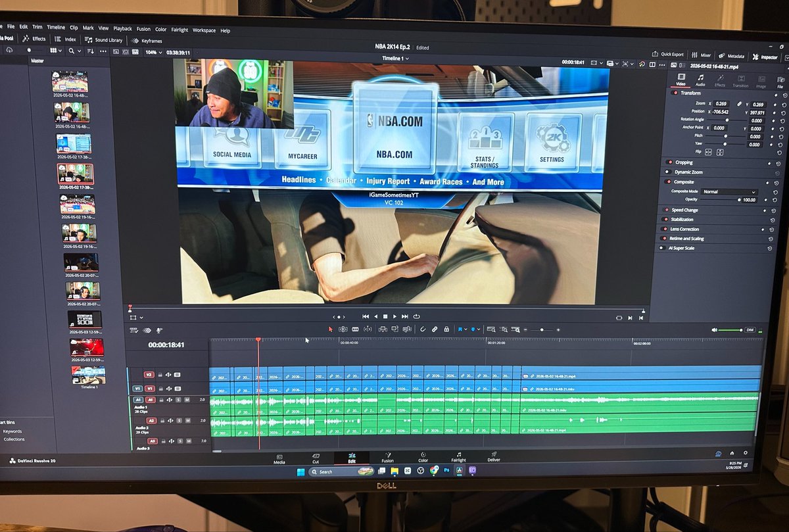Click the timeline zoom slider

click(x=541, y=329)
